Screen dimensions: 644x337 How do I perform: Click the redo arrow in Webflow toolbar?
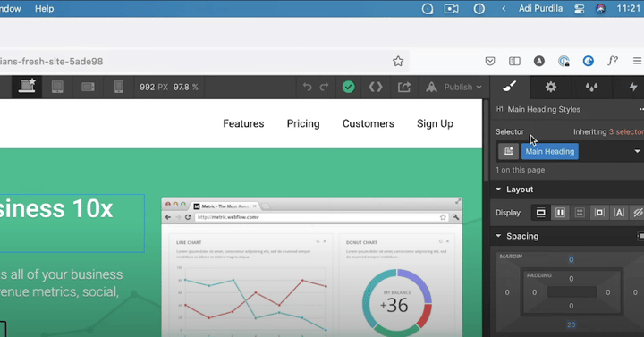pos(324,87)
